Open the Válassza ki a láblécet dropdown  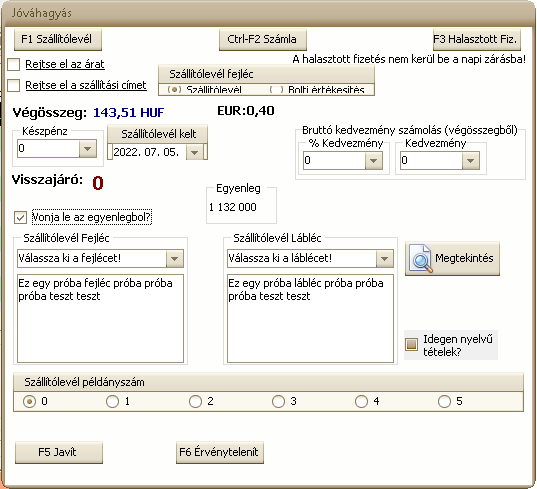coord(385,259)
